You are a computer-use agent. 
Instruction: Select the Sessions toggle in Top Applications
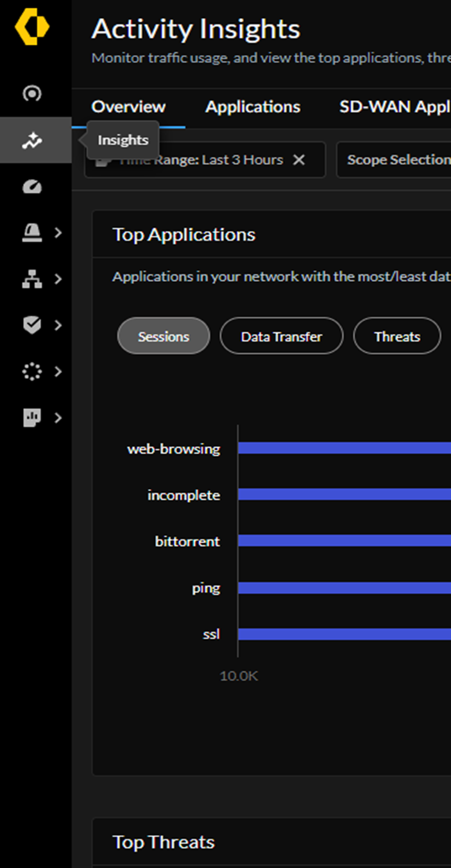tap(163, 335)
